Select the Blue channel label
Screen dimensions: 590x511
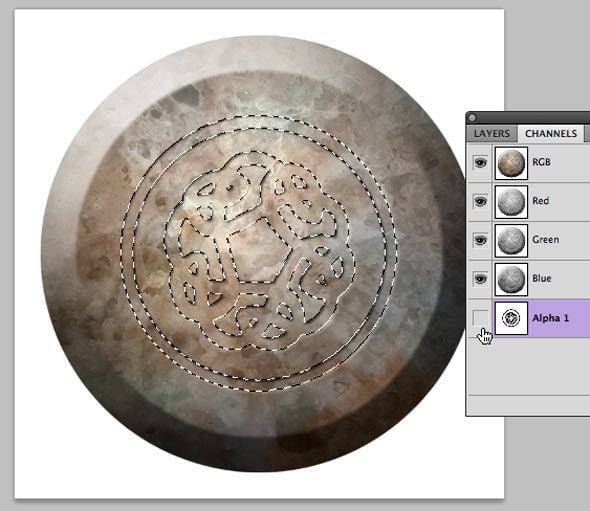coord(542,278)
